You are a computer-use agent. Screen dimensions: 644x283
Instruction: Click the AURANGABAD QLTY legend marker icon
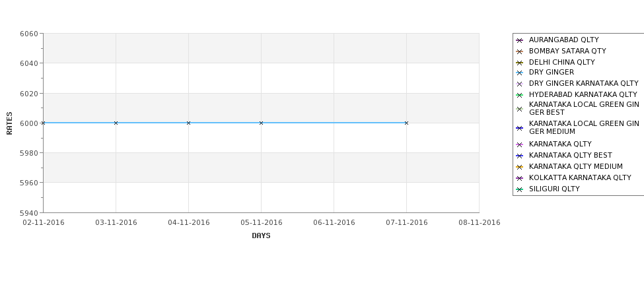pos(520,41)
